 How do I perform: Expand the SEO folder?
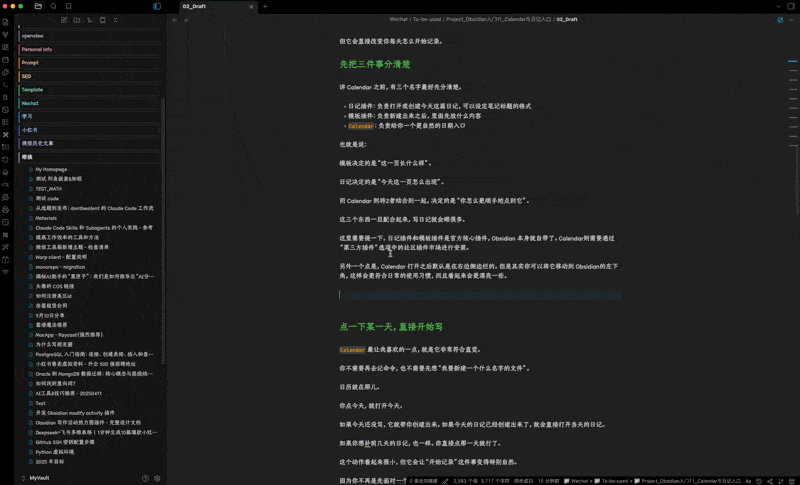pos(90,76)
